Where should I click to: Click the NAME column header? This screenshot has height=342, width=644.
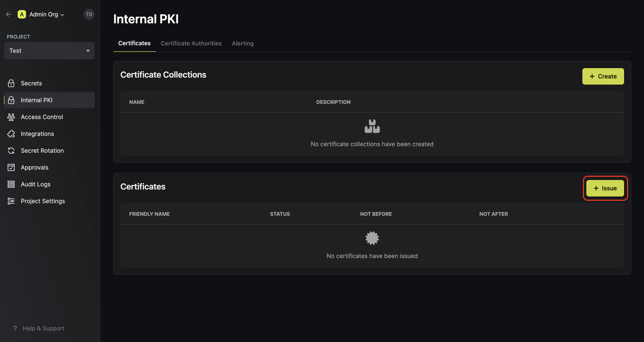point(137,102)
